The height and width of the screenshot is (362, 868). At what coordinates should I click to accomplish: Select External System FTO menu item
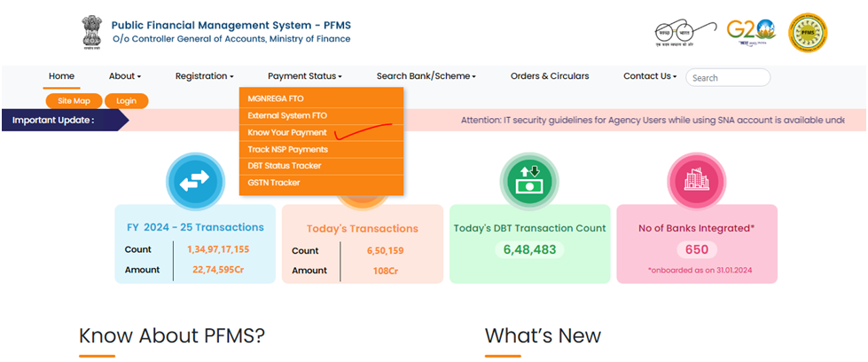[321, 116]
